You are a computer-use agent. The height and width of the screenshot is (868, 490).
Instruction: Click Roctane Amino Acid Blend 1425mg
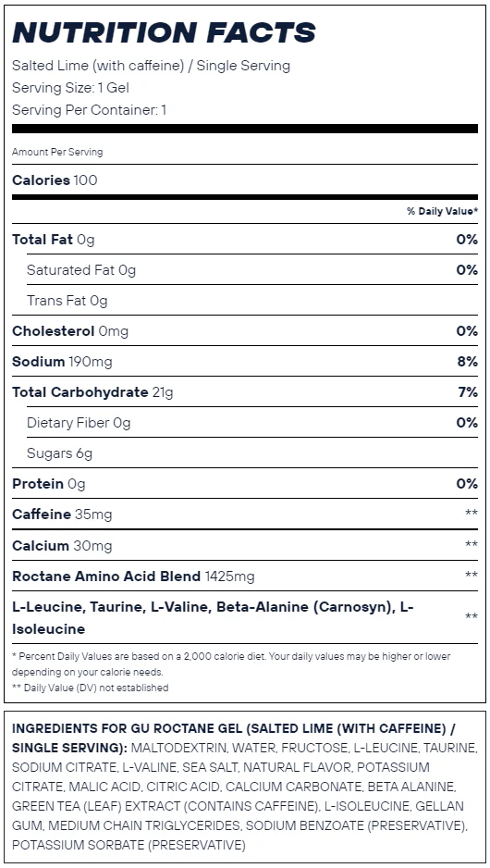[x=133, y=577]
